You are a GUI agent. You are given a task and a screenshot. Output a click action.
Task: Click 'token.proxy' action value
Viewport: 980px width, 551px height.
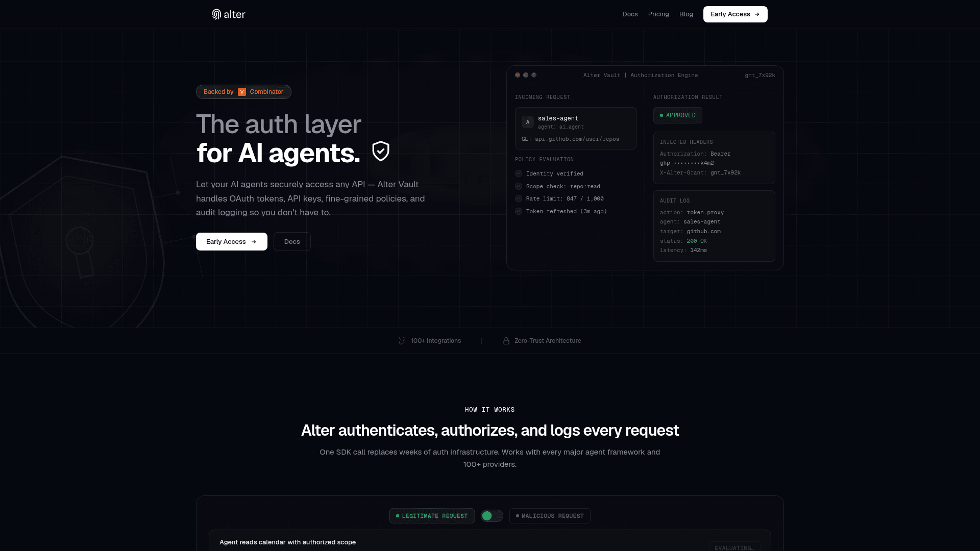(x=705, y=212)
